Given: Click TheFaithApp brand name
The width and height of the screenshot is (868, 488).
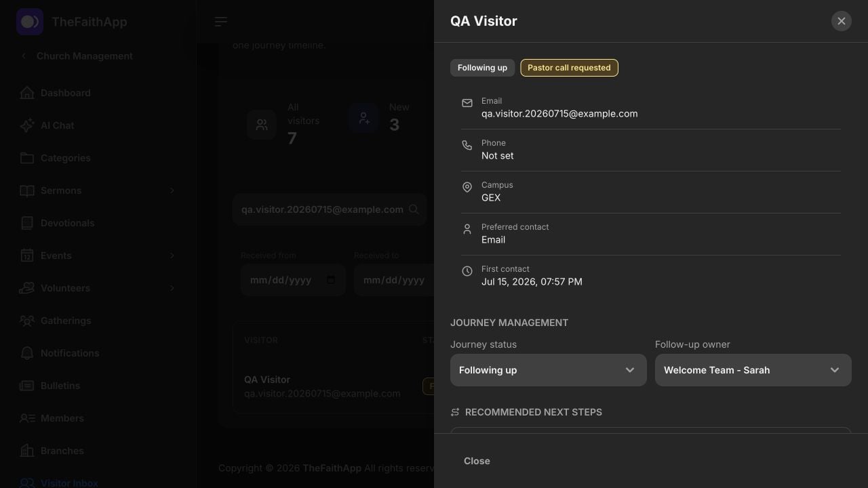Looking at the screenshot, I should point(90,22).
